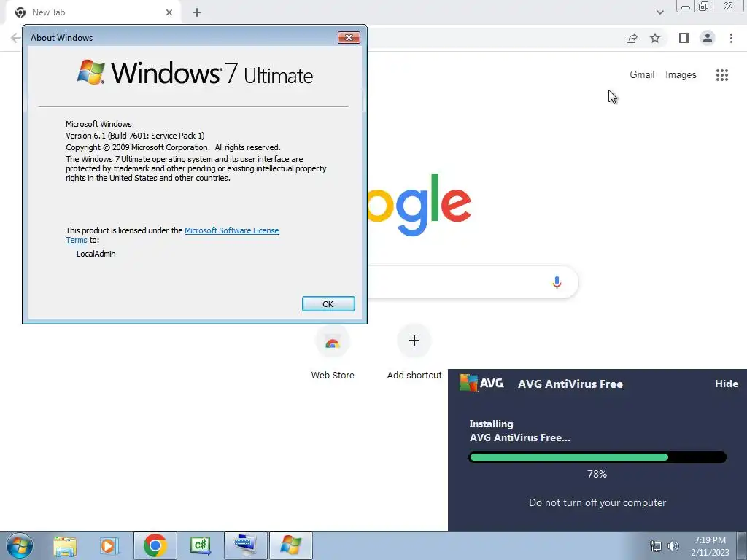Open Microsoft Software License link
Viewport: 747px width, 560px height.
(231, 230)
